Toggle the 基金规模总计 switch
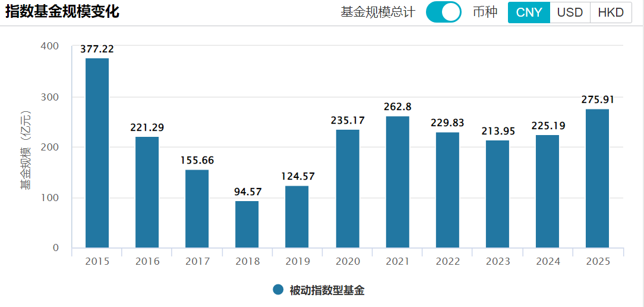Image resolution: width=644 pixels, height=307 pixels. 443,12
